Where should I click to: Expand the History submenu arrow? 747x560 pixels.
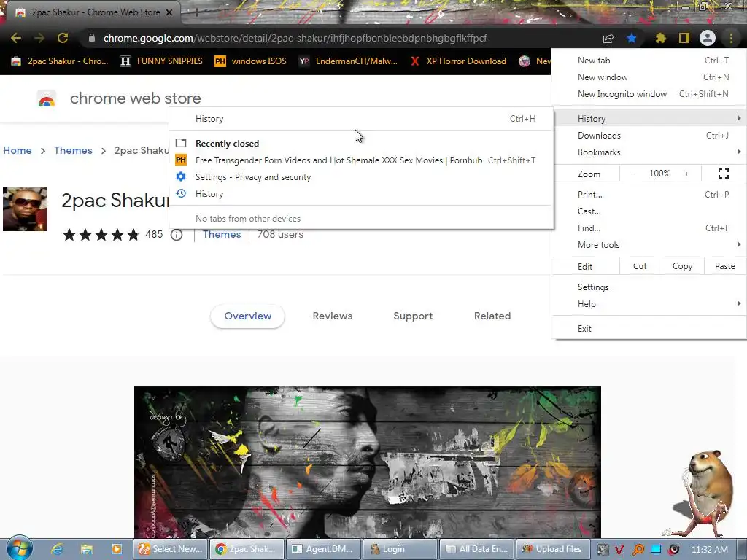pyautogui.click(x=739, y=118)
